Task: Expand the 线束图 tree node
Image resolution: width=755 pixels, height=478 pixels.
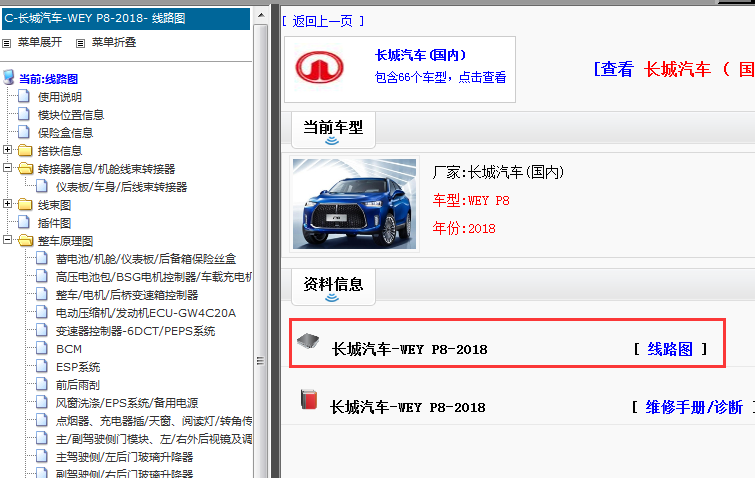Action: tap(7, 204)
